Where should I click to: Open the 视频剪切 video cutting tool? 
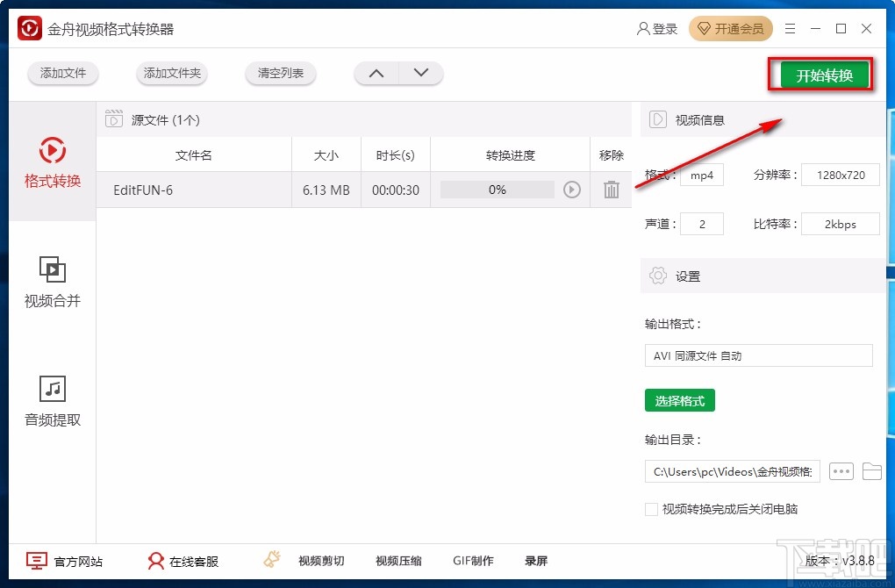coord(321,560)
